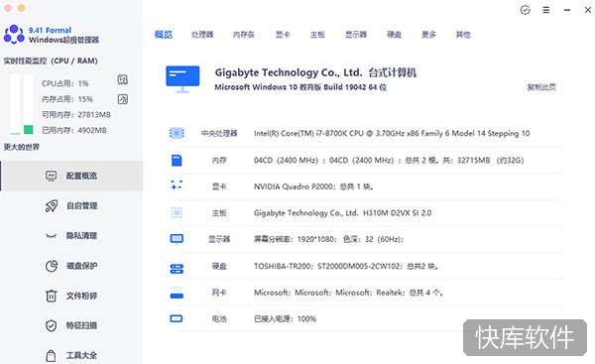Click the 隐私清理 closed-eye icon
The width and height of the screenshot is (595, 364).
52,236
